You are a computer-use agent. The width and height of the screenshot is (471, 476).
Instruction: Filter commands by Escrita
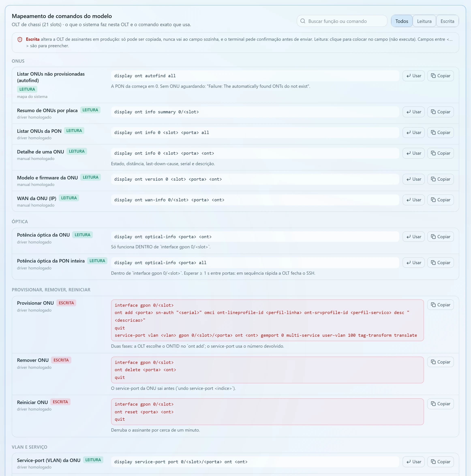pos(447,21)
